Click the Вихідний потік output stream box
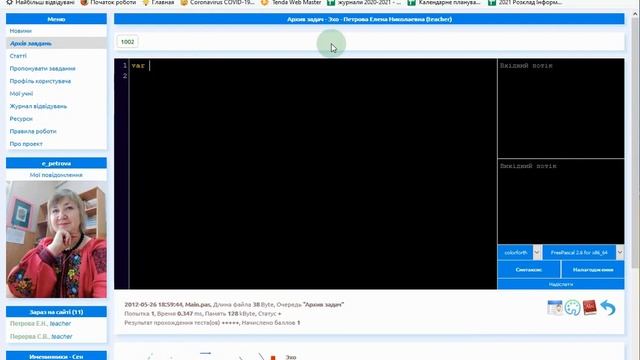The image size is (640, 360). pos(561,202)
